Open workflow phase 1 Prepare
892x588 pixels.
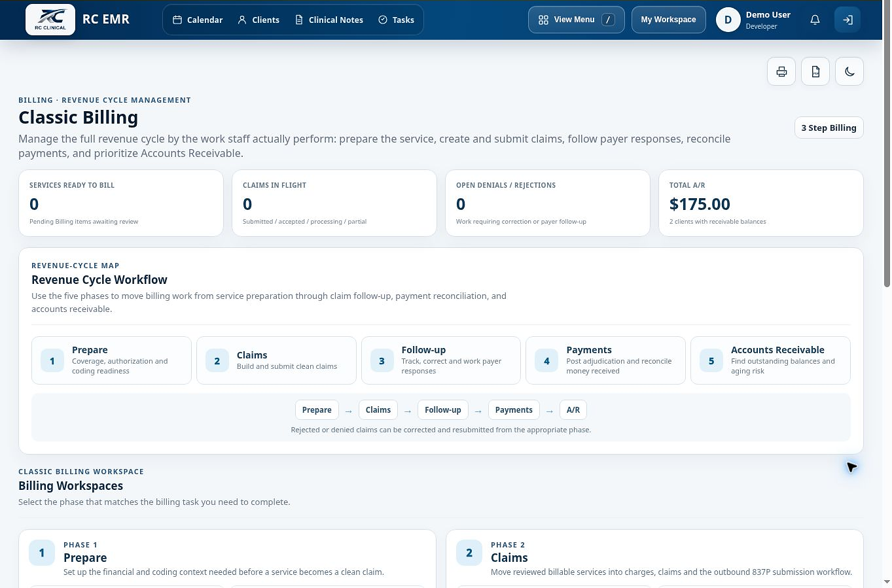tap(111, 360)
